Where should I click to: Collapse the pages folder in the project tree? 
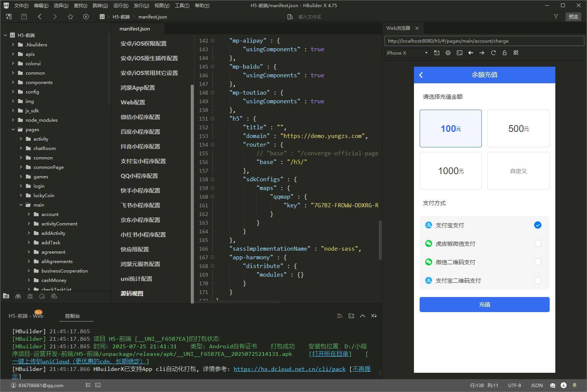tap(13, 129)
